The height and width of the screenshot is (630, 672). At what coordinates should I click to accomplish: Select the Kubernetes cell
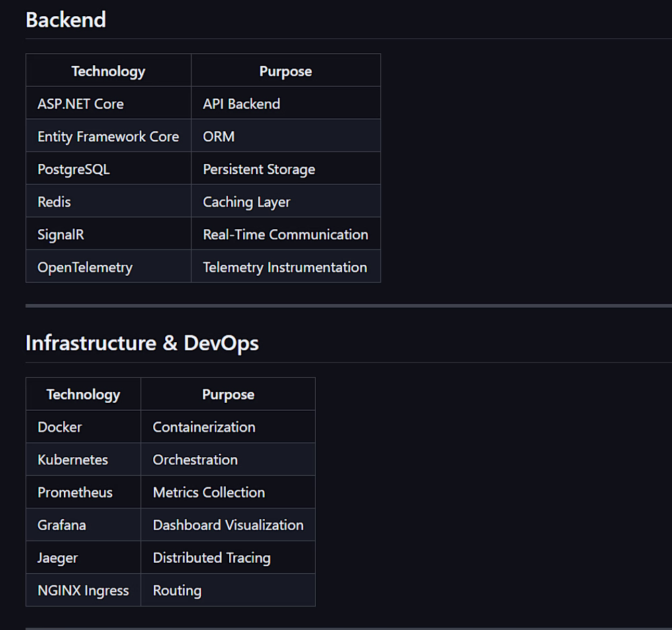(83, 459)
